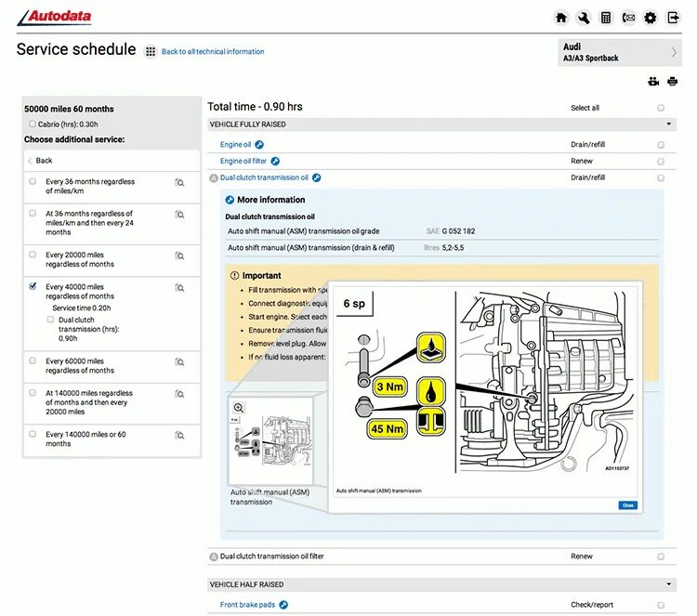Viewport: 697px width, 616px height.
Task: Open grid icon beside Service schedule
Action: (x=151, y=51)
